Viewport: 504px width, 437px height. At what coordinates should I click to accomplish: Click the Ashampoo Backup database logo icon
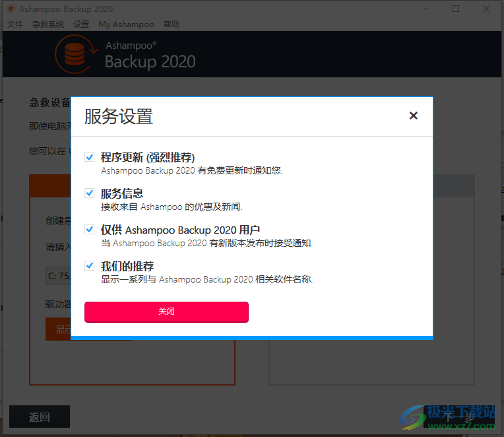pos(76,54)
